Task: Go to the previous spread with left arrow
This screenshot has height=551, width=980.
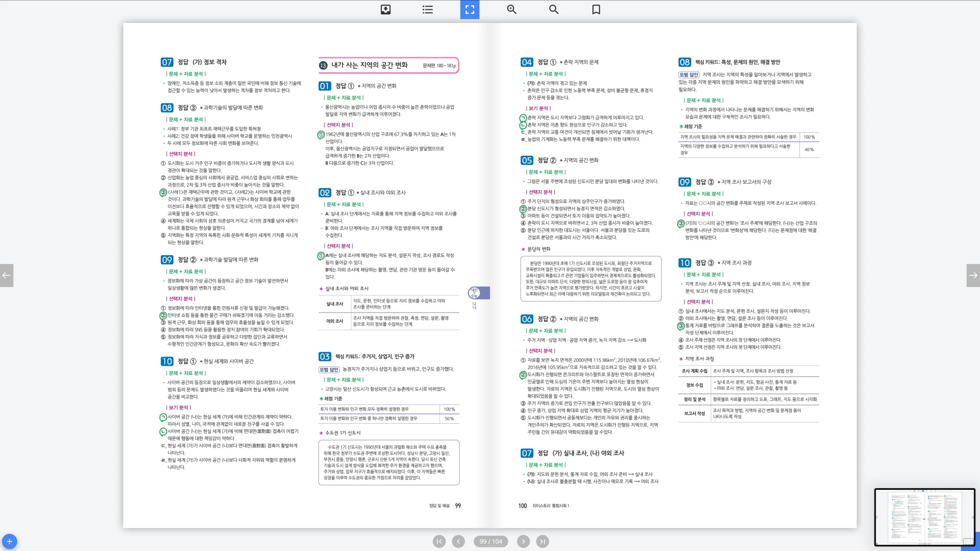Action: coord(6,275)
